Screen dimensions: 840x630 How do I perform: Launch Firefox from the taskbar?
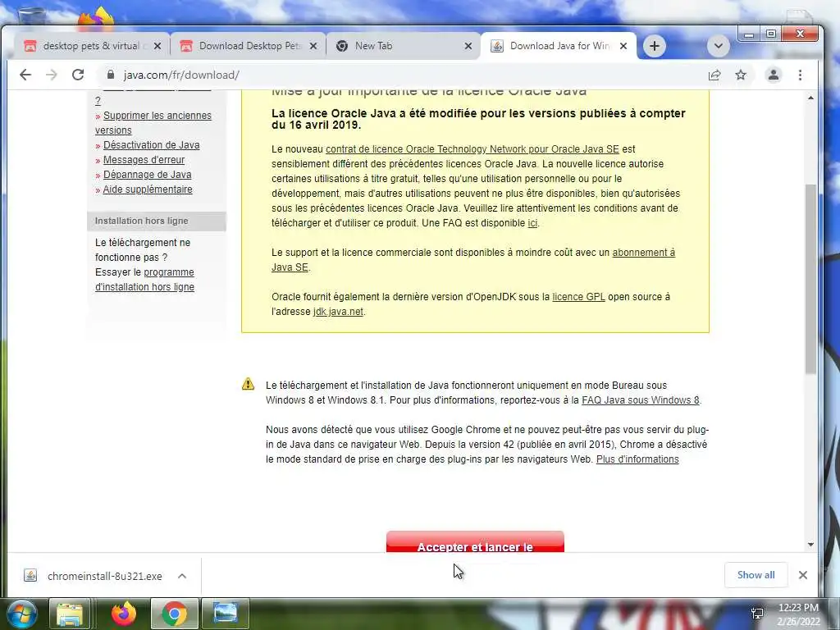coord(123,614)
